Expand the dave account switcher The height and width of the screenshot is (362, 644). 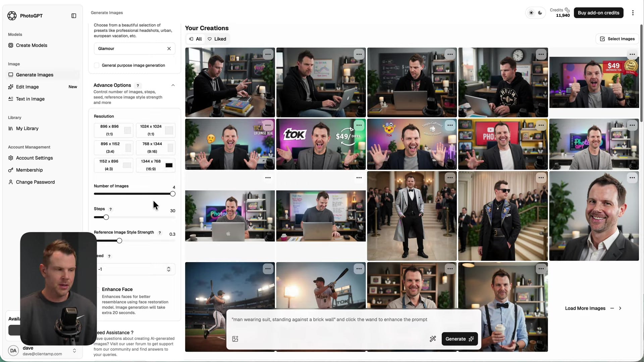(74, 351)
